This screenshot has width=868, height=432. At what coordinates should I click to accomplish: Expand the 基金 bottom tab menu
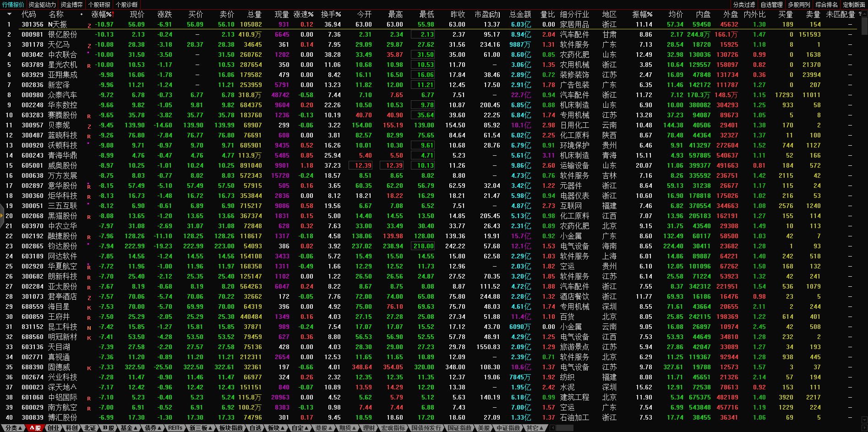(129, 428)
